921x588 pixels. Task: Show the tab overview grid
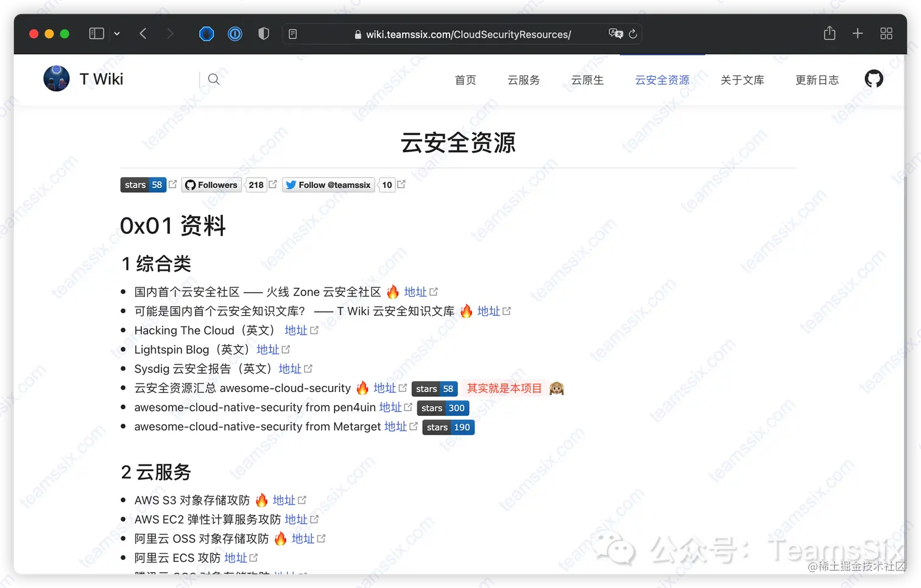(886, 33)
